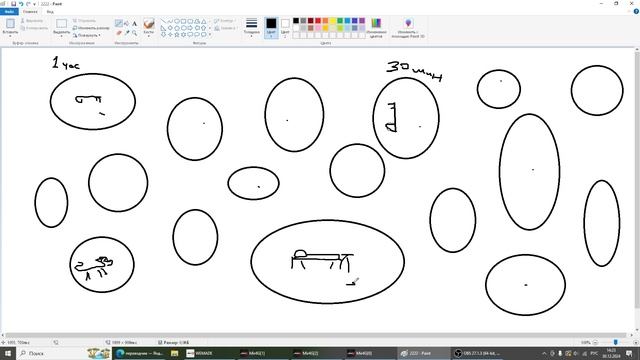Open the notification center icon
The image size is (640, 360).
(629, 353)
